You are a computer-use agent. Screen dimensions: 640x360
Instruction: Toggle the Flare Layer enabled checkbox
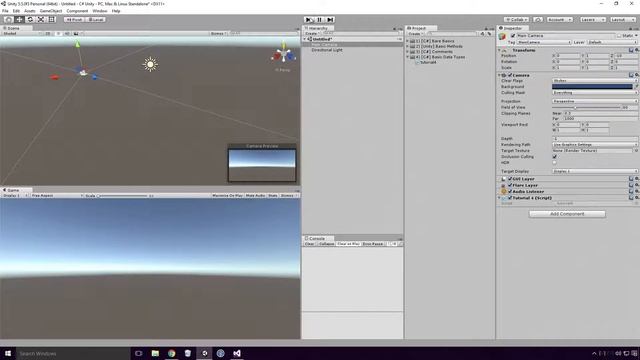(510, 185)
